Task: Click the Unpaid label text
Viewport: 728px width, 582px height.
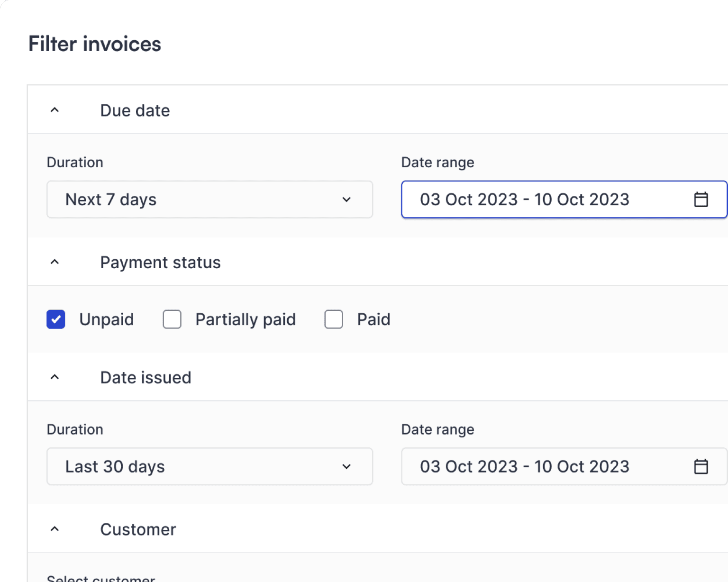Action: point(107,319)
